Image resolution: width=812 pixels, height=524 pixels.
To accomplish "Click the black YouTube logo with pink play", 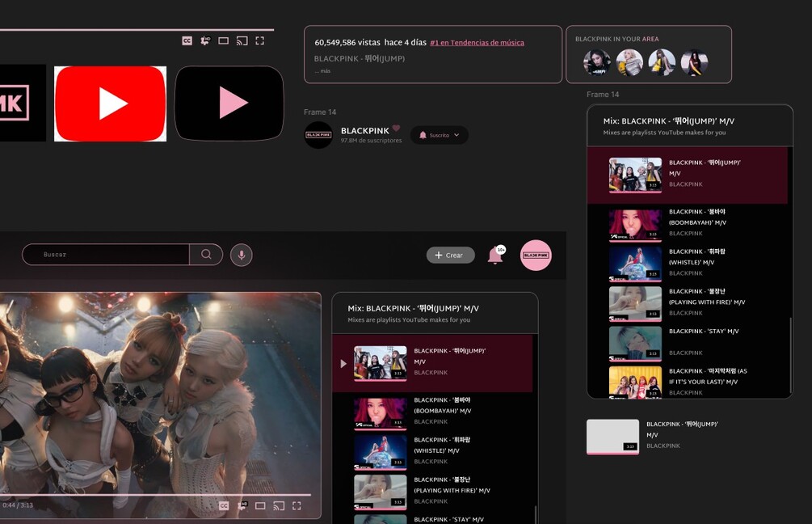I will coord(229,103).
